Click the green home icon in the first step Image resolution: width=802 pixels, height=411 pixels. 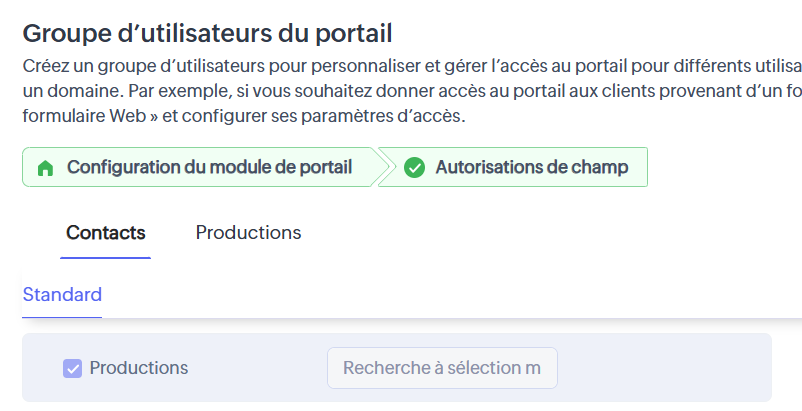pyautogui.click(x=46, y=168)
